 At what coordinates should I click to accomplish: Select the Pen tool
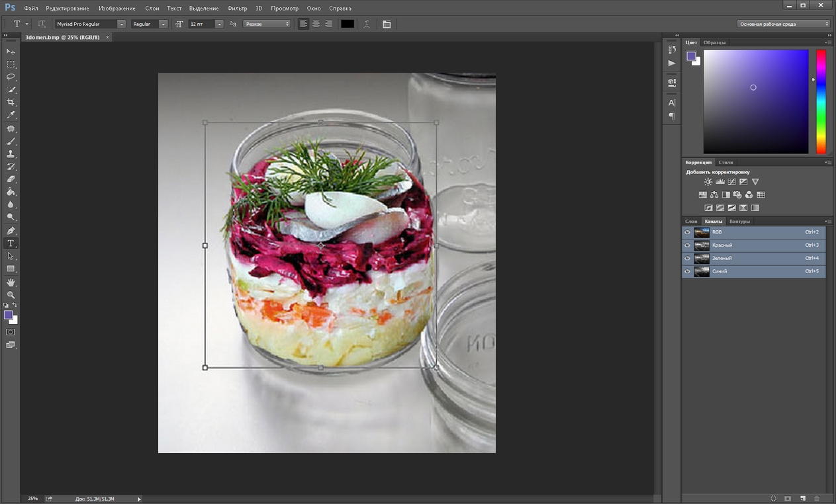pos(11,231)
